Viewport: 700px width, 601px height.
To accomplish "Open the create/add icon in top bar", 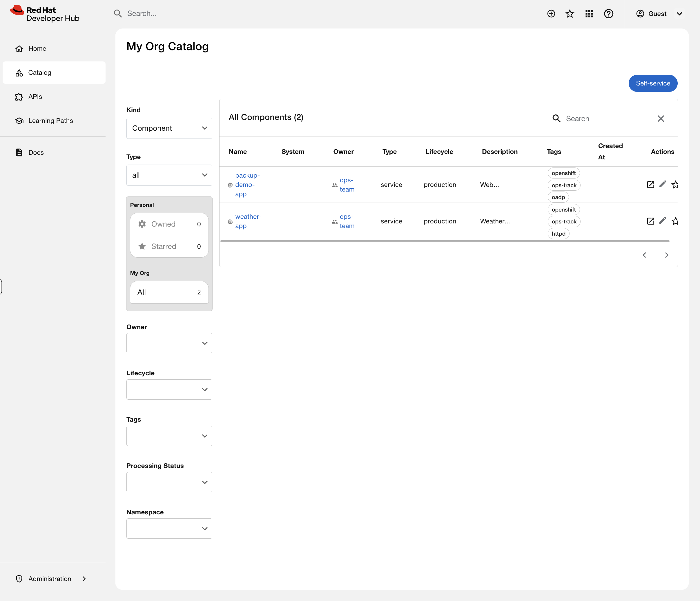I will coord(551,14).
